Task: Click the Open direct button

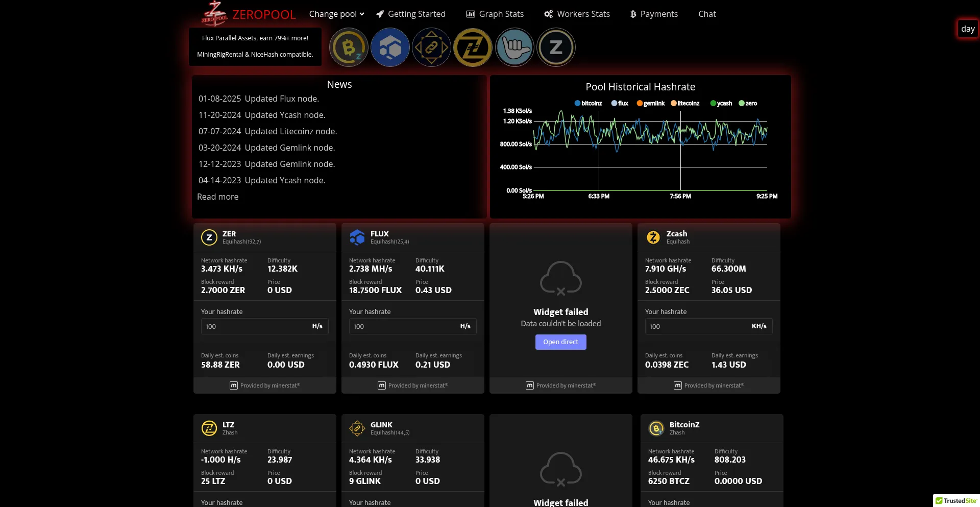Action: click(560, 342)
